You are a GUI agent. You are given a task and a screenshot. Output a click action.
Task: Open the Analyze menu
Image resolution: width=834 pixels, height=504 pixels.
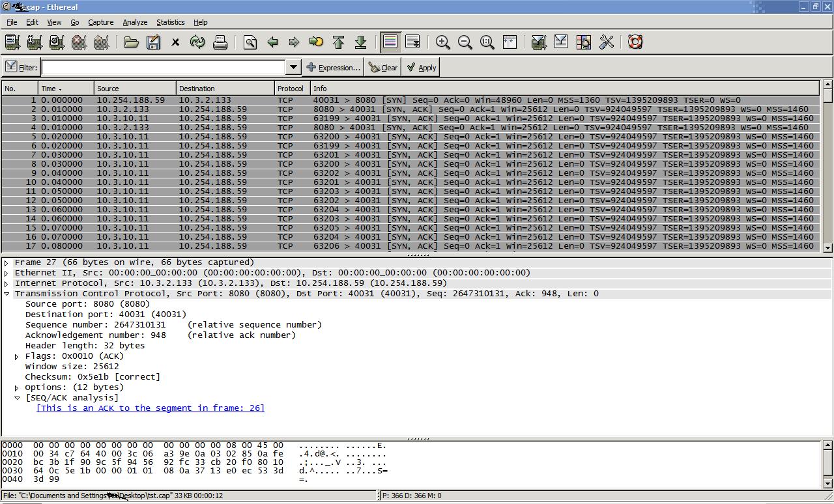coord(135,22)
